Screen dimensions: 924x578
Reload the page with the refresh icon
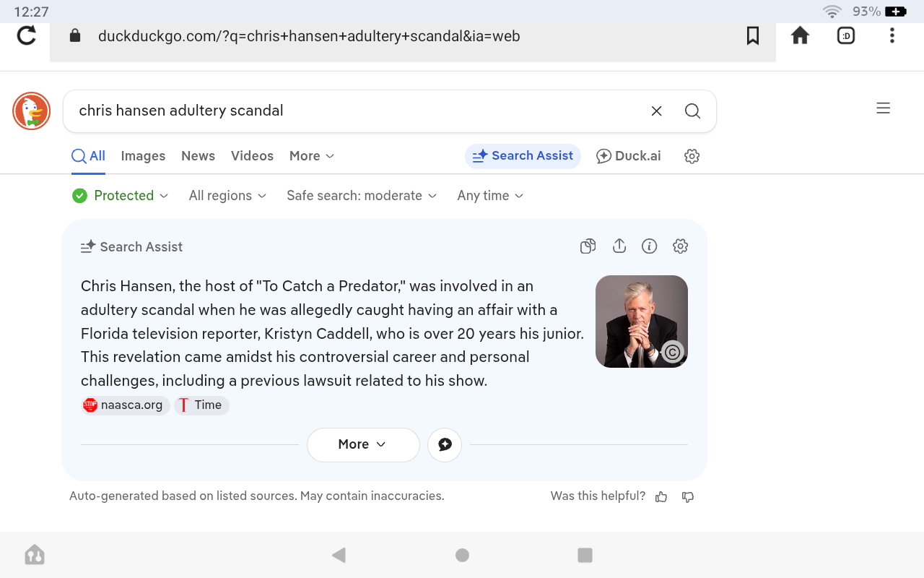pos(27,35)
